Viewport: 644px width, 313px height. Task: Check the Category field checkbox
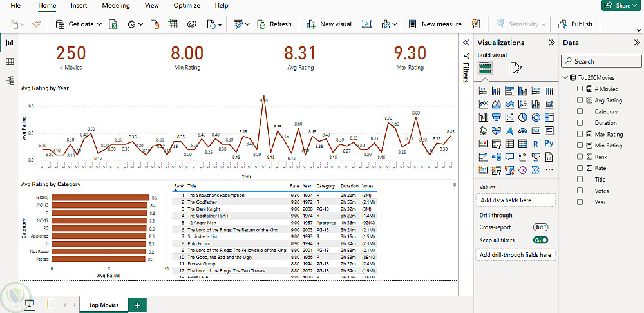point(580,111)
